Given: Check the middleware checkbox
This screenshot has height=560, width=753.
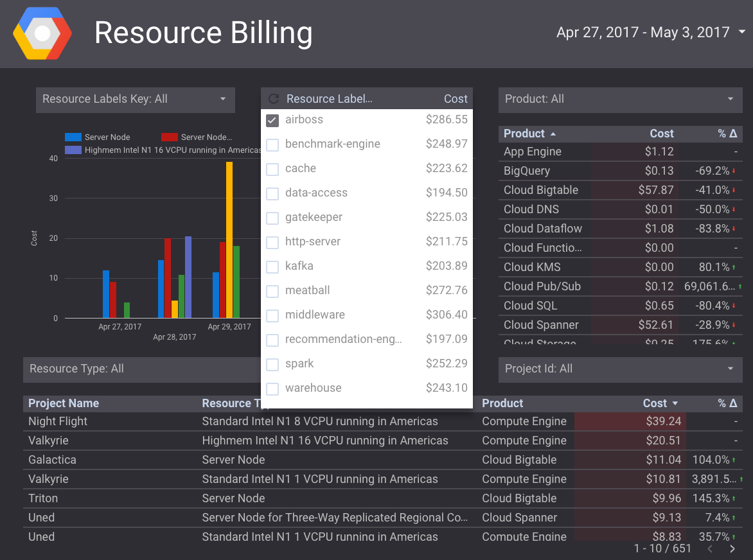Looking at the screenshot, I should point(272,316).
